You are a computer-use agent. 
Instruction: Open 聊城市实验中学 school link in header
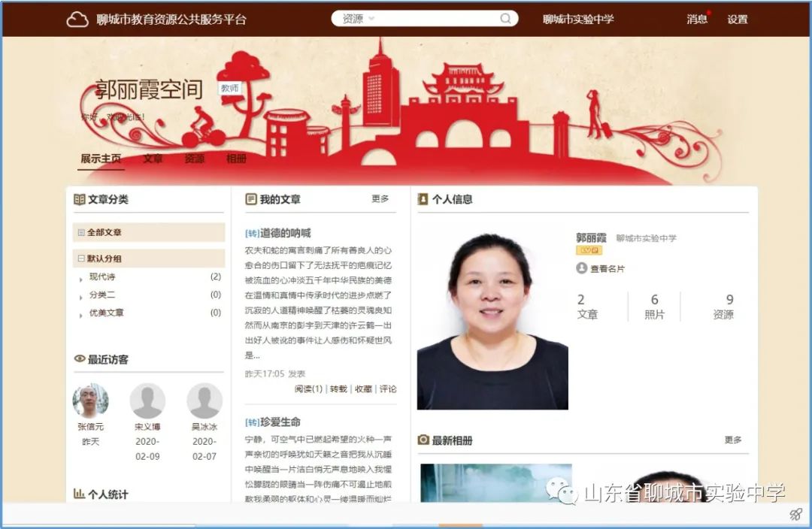[x=578, y=19]
